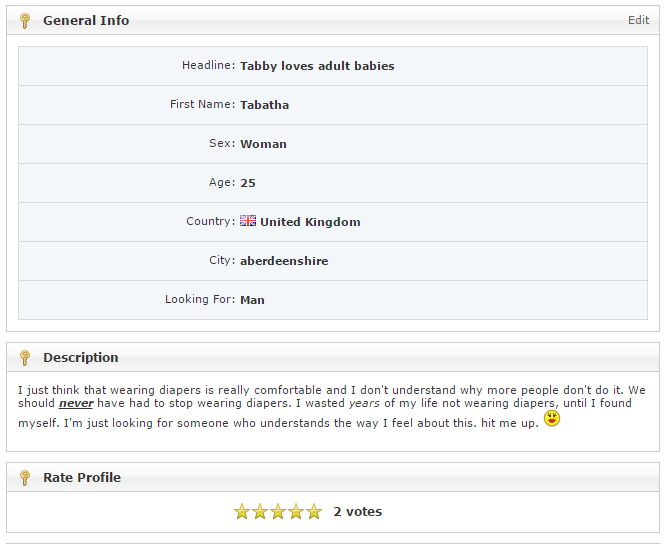Rate the profile one star
Viewport: 667px width, 544px height.
point(242,511)
